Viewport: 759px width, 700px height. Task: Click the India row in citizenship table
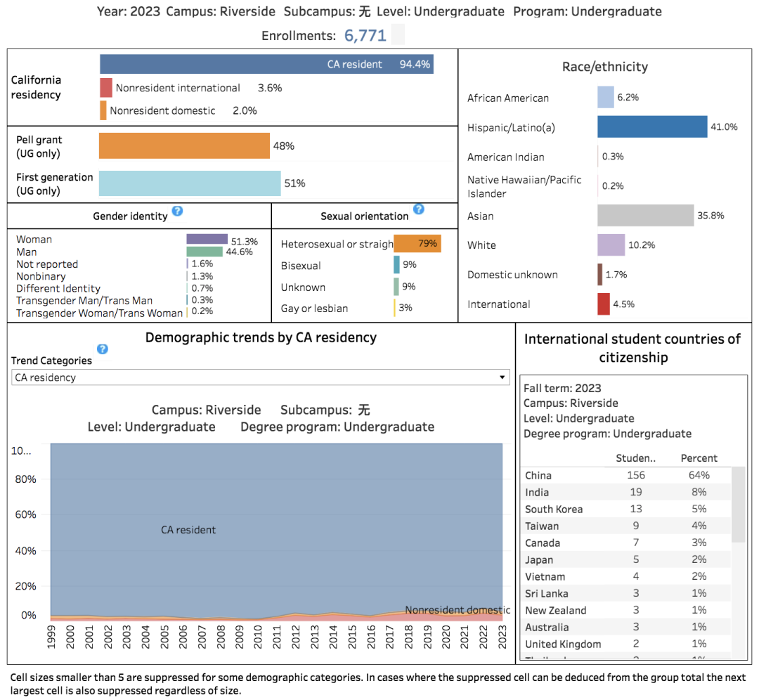tap(626, 493)
